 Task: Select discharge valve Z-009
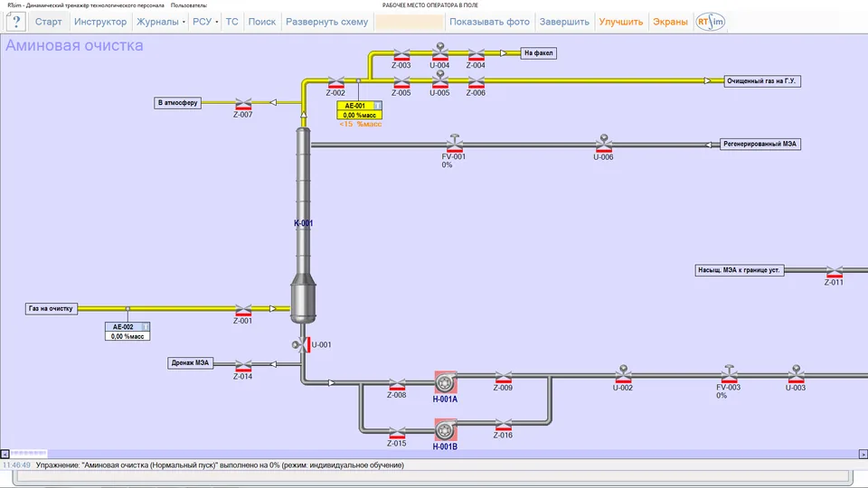point(504,378)
